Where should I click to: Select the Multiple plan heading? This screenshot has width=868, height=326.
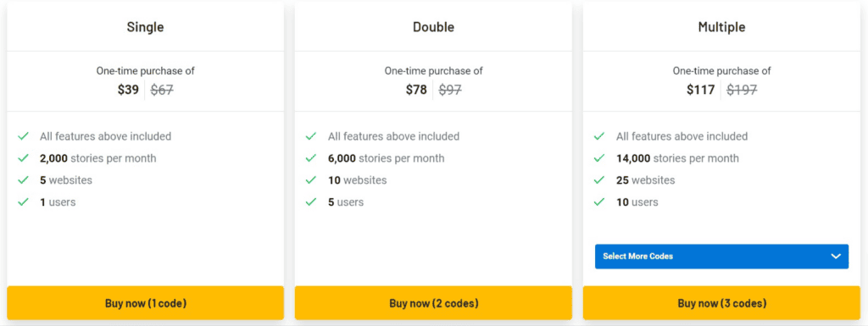point(722,26)
